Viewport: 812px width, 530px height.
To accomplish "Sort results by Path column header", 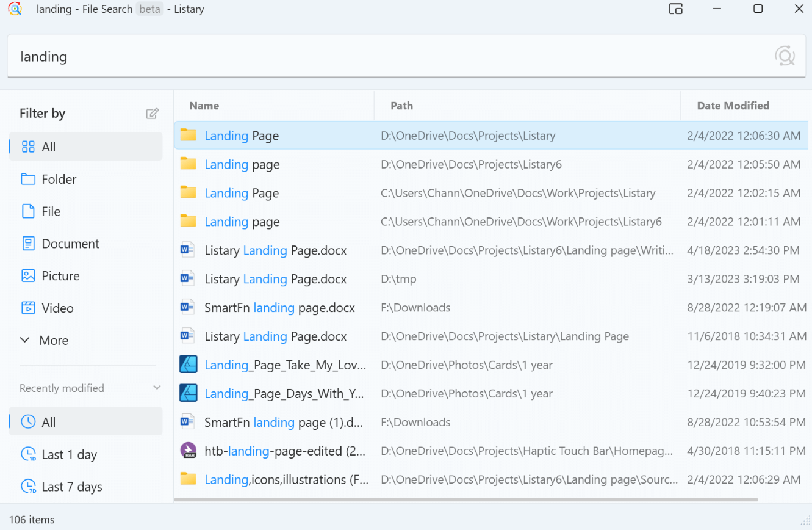I will 527,106.
